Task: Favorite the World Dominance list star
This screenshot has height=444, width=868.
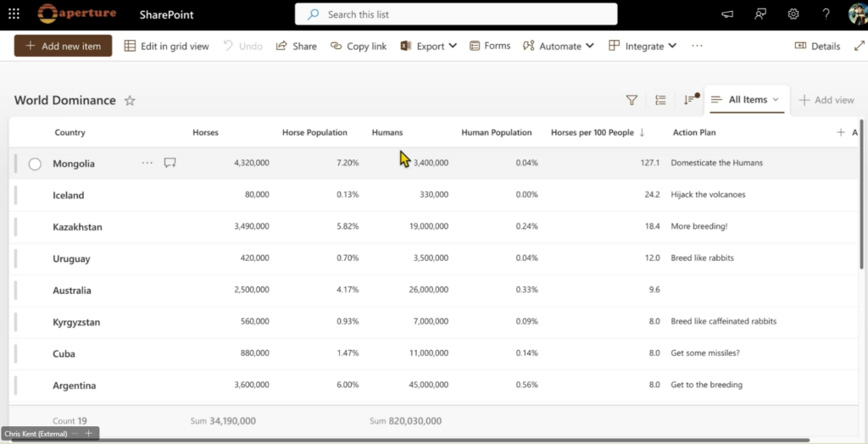Action: point(130,101)
